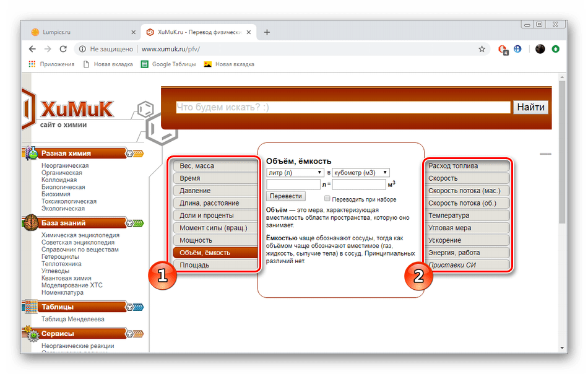
Task: Enable 'Переводить при наборе' checkbox
Action: coord(327,198)
